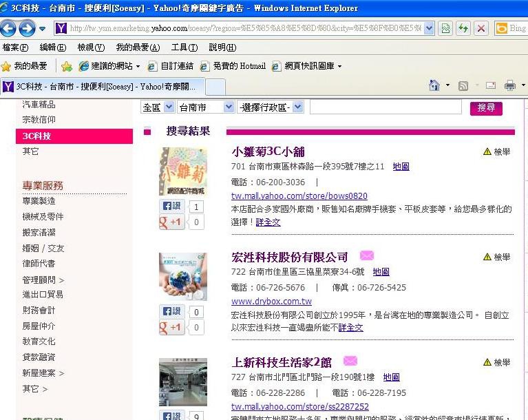Open tw.mall.yahoo.com/store/ss2287252 link
The height and width of the screenshot is (420, 528).
300,406
